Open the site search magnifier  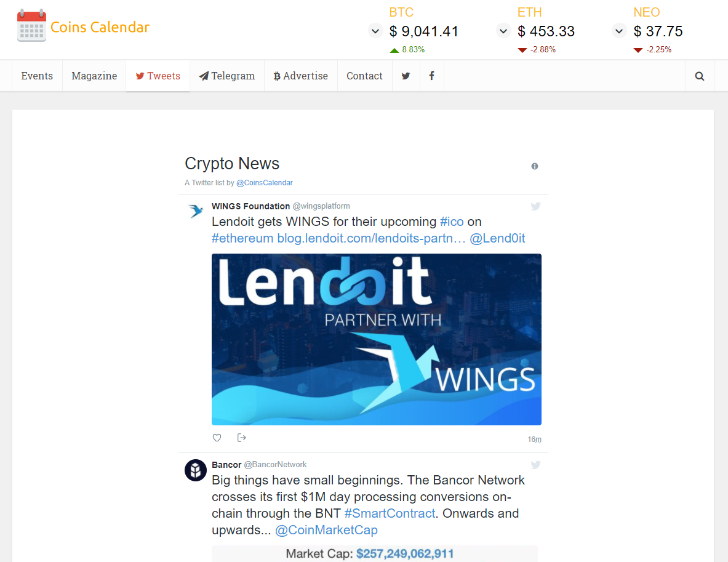[x=699, y=75]
